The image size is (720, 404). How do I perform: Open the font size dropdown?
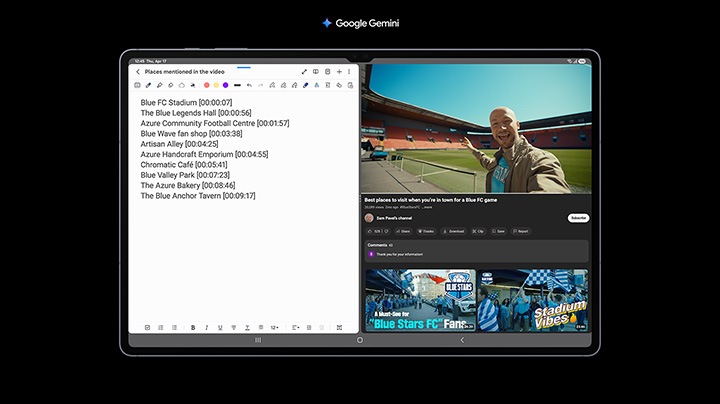[274, 327]
